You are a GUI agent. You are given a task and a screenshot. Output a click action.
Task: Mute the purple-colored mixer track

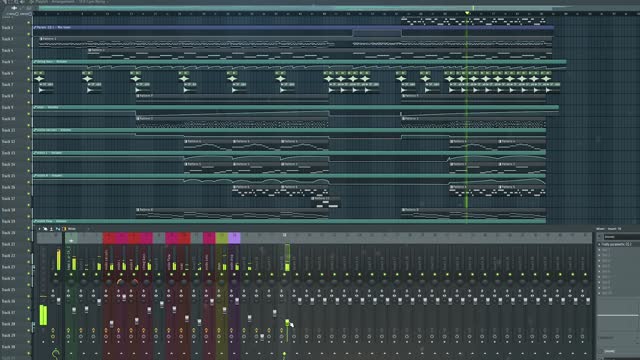[x=234, y=274]
